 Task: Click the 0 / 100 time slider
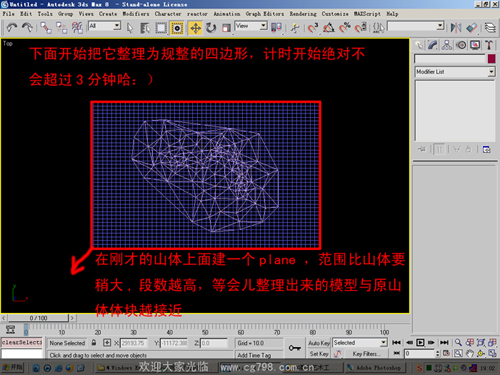[38, 318]
